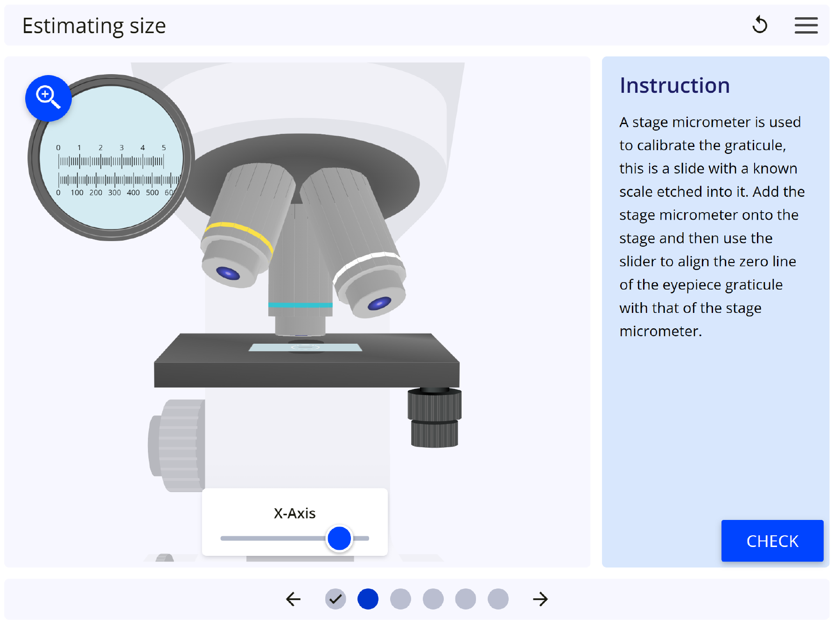Screen dimensions: 840x630
Task: Click the X-Axis label
Action: (294, 513)
